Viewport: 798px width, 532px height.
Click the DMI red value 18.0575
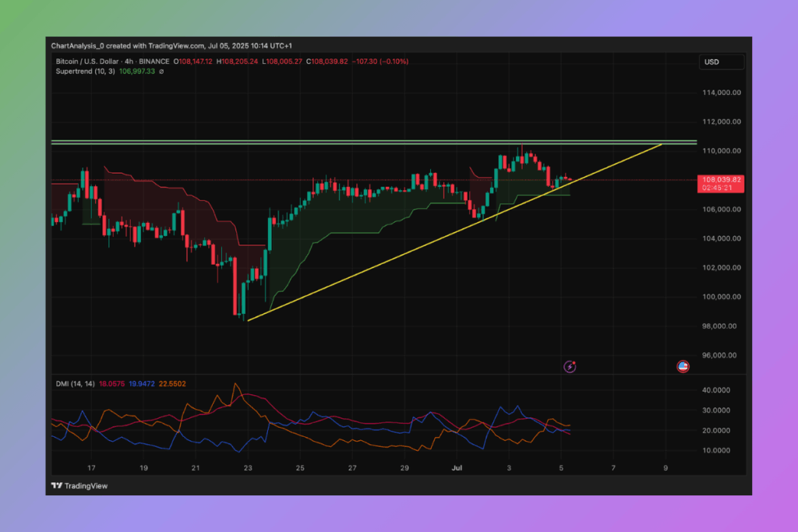(x=102, y=384)
